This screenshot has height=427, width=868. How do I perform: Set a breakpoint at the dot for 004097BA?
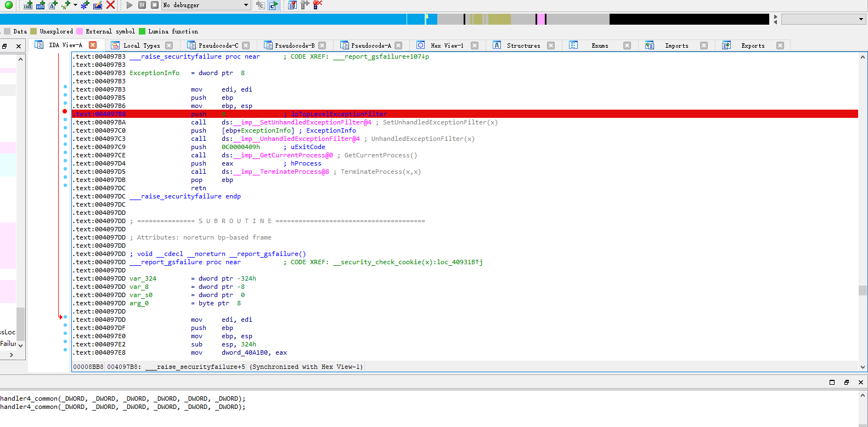tap(65, 119)
